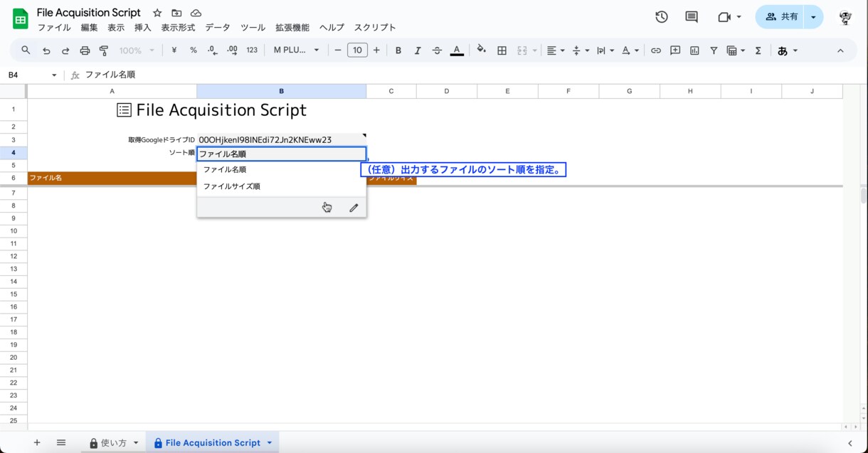Screen dimensions: 868x453
Task: Open the データ menu
Action: pyautogui.click(x=218, y=28)
